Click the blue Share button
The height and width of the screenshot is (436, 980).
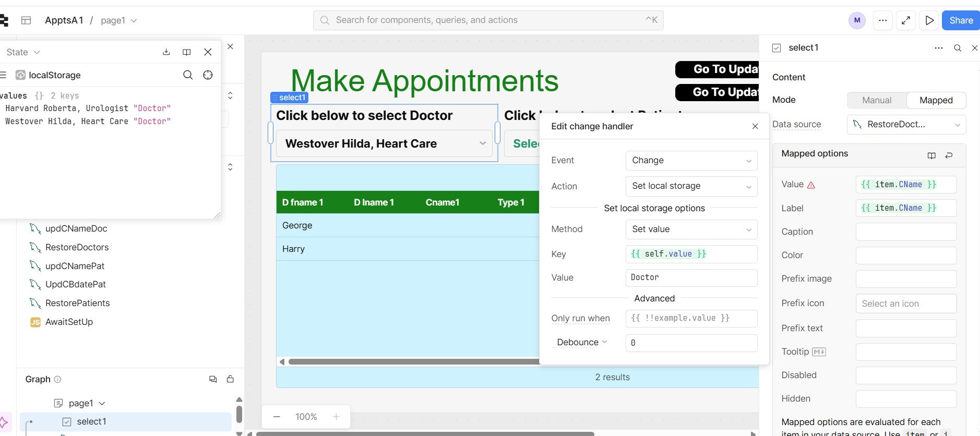[x=961, y=20]
